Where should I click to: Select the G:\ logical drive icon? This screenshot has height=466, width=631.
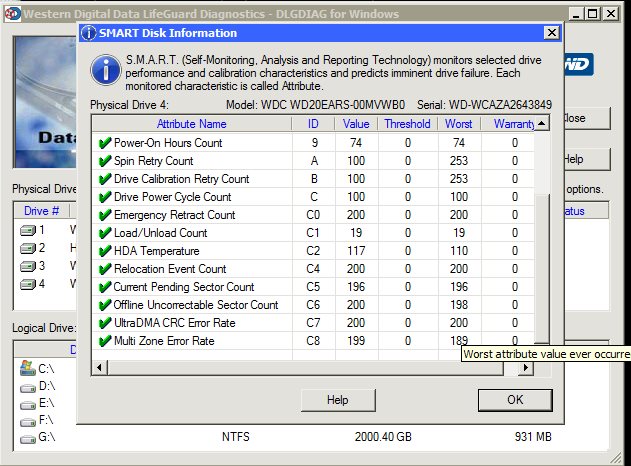click(x=28, y=439)
